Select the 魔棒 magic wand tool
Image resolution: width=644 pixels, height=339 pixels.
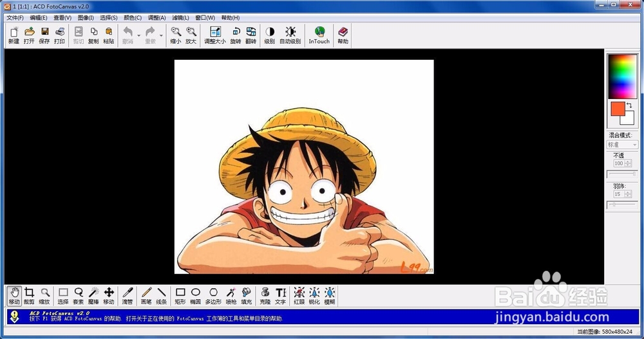pos(93,296)
